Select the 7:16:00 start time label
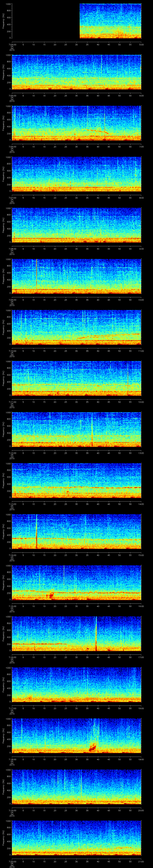153x868 pixels. 12,657
